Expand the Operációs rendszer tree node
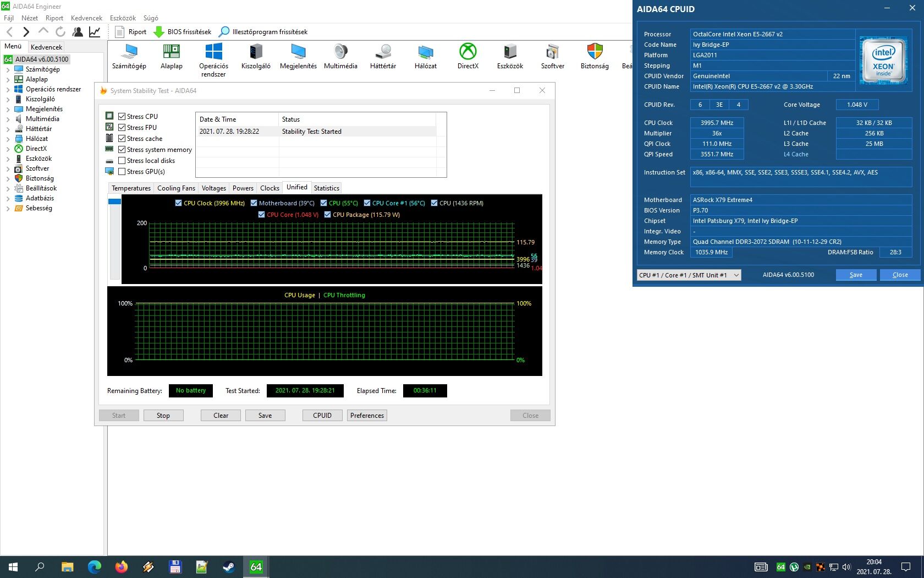Image resolution: width=924 pixels, height=578 pixels. click(x=8, y=90)
